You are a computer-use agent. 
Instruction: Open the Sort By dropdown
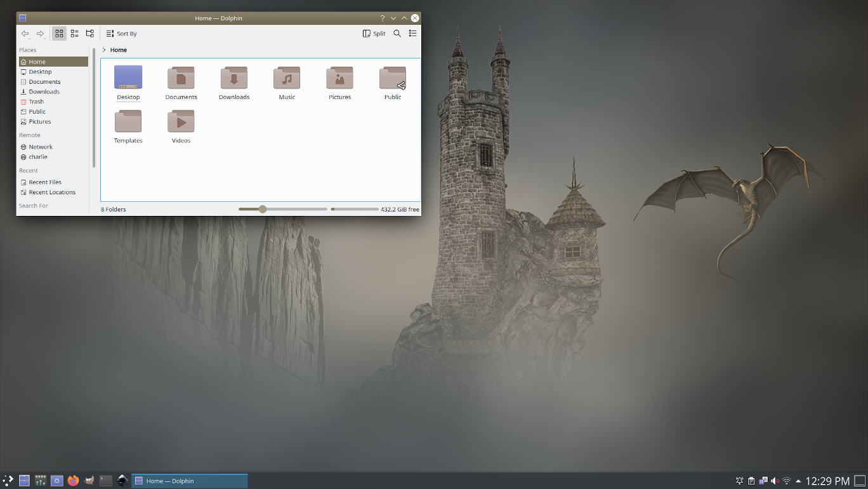coord(121,34)
